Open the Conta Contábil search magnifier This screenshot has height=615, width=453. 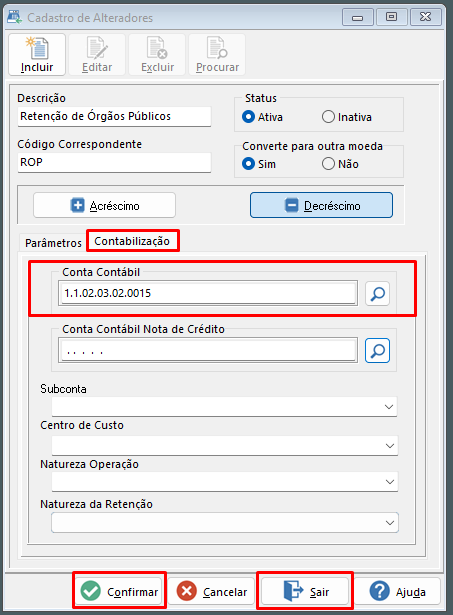(377, 293)
